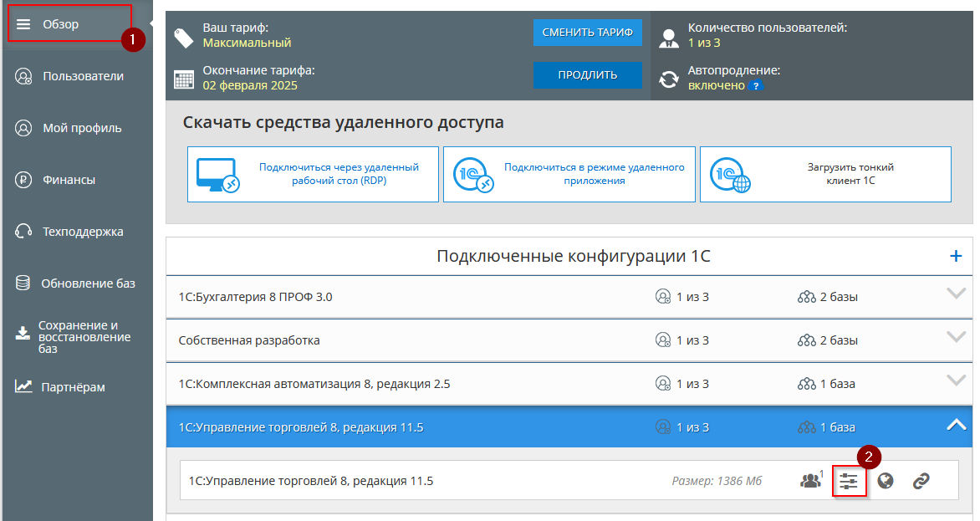Click the price tag icon beside Ваш тариф

(183, 38)
